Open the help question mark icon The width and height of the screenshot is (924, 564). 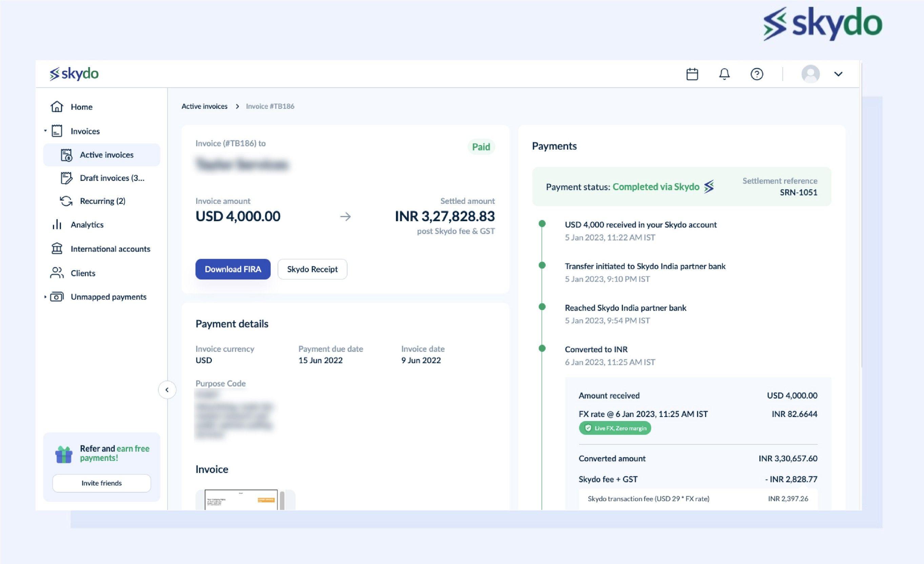click(757, 74)
